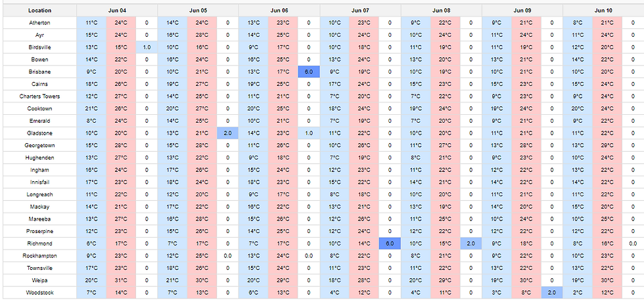The image size is (644, 300).
Task: Click Gladstone's 2.0 rainfall cell on Jun 05
Action: click(227, 133)
